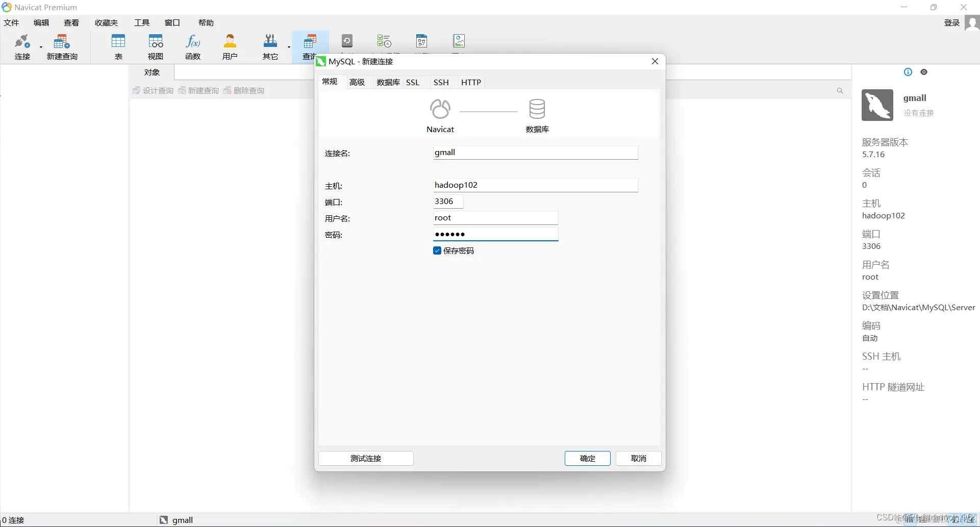Click 新建查询 in the object toolbar
Screen dimensions: 980x527
click(198, 90)
